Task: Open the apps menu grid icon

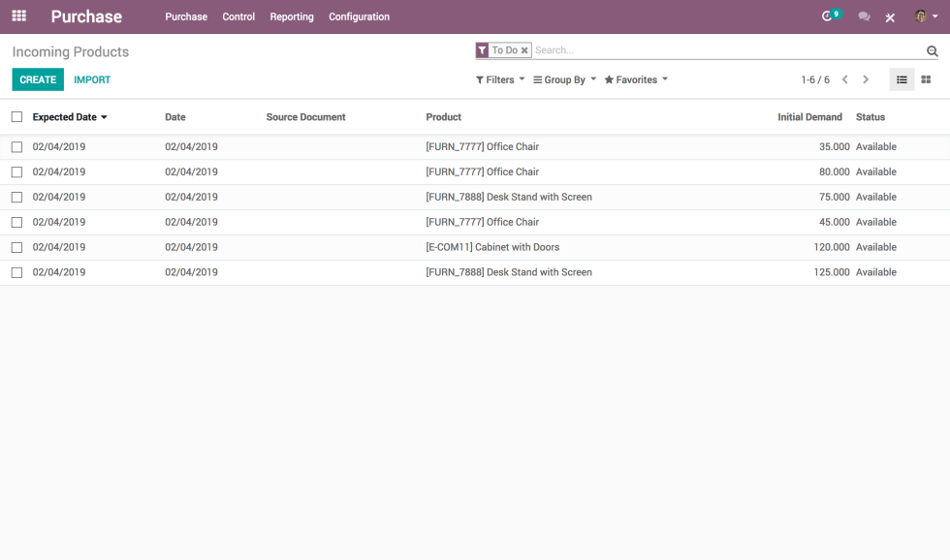Action: (17, 16)
